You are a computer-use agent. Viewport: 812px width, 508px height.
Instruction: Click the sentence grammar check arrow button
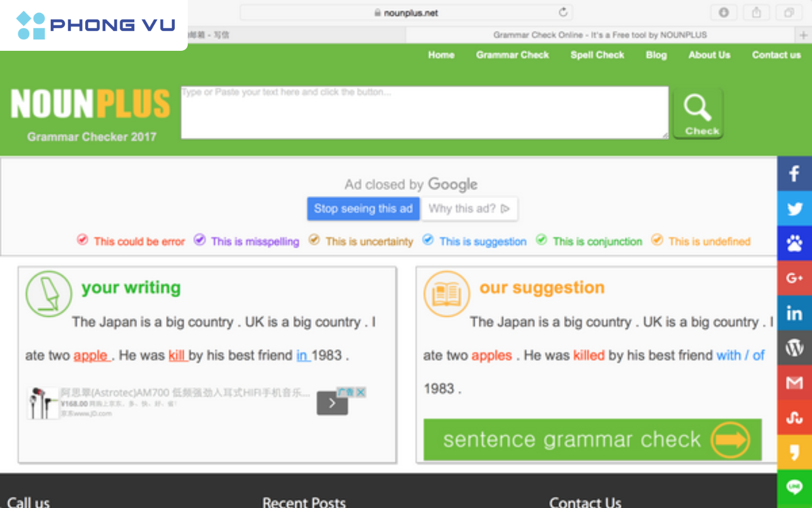[593, 440]
